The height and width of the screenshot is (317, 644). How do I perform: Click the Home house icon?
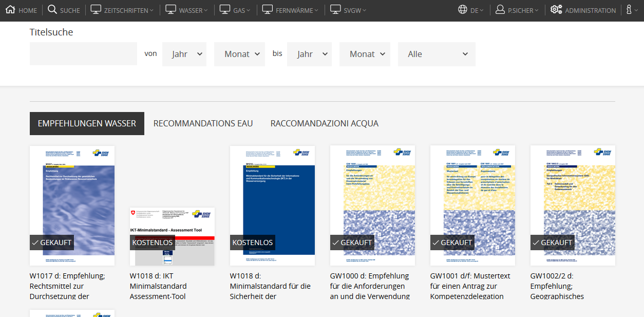click(10, 10)
